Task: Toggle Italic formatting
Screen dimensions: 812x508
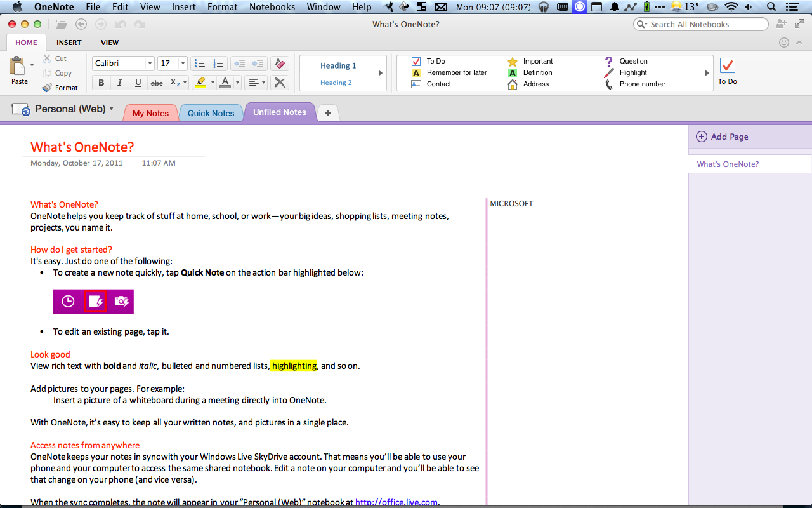Action: pyautogui.click(x=119, y=83)
